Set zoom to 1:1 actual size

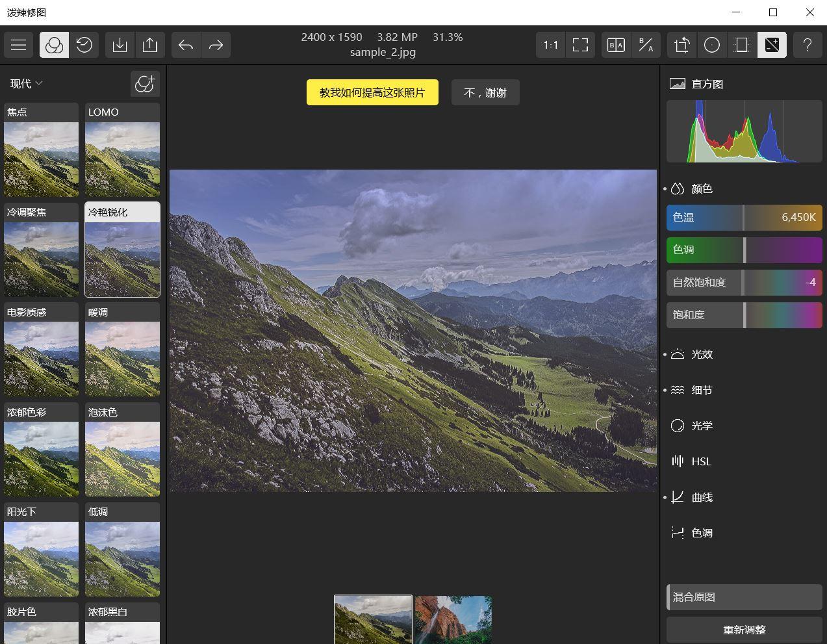tap(551, 45)
